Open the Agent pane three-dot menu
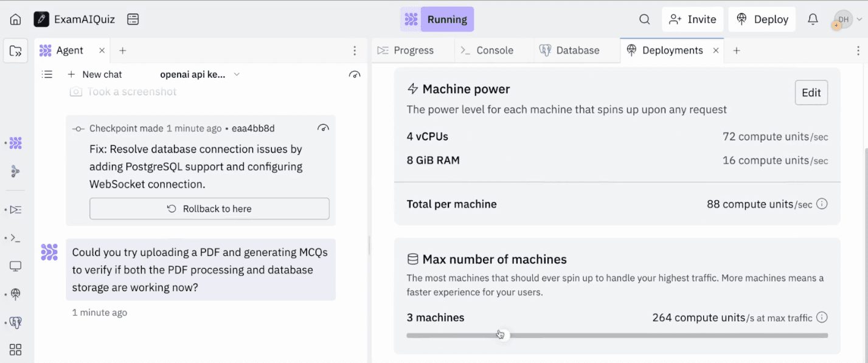The image size is (868, 363). [355, 51]
